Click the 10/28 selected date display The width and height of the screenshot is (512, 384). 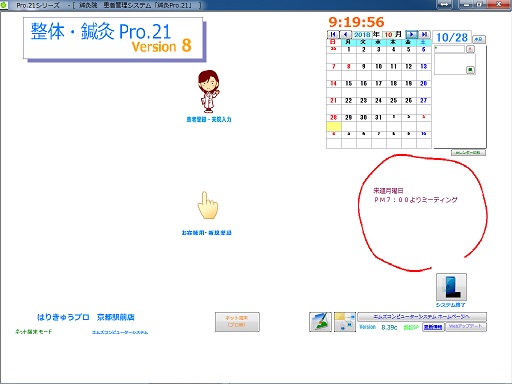pyautogui.click(x=452, y=37)
